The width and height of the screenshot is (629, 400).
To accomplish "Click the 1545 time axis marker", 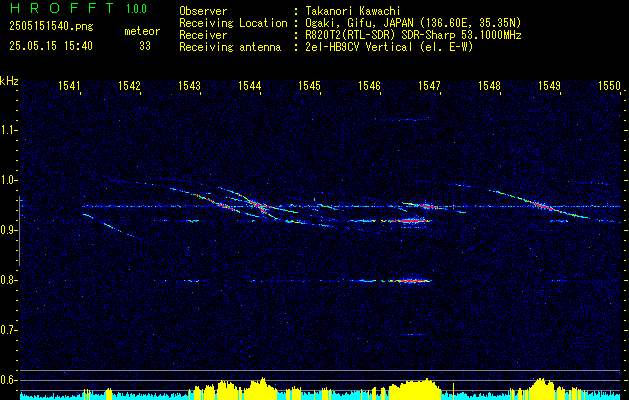I will pyautogui.click(x=309, y=85).
